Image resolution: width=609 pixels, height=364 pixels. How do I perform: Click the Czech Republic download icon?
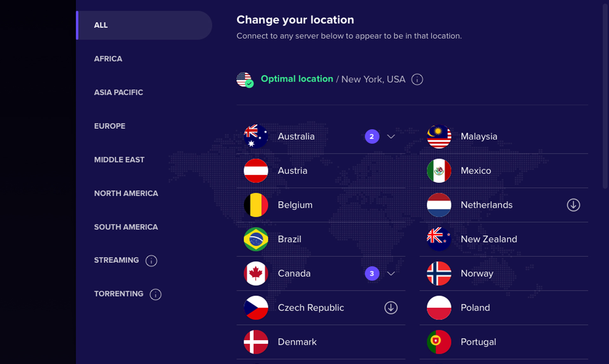(390, 308)
